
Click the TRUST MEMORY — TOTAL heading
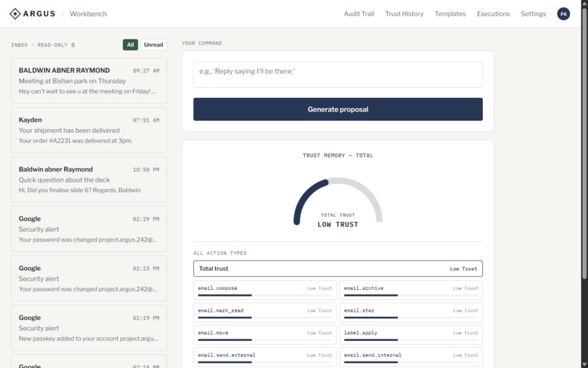pos(338,156)
